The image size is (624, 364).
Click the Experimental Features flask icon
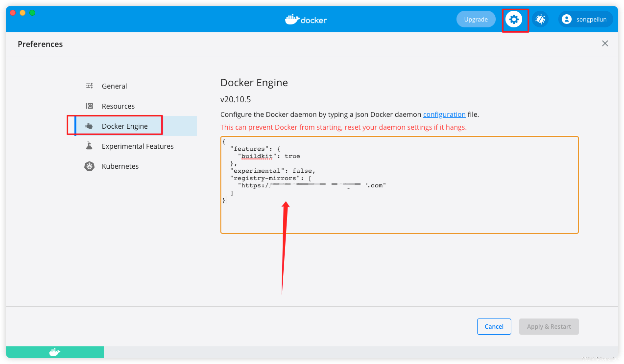(89, 146)
